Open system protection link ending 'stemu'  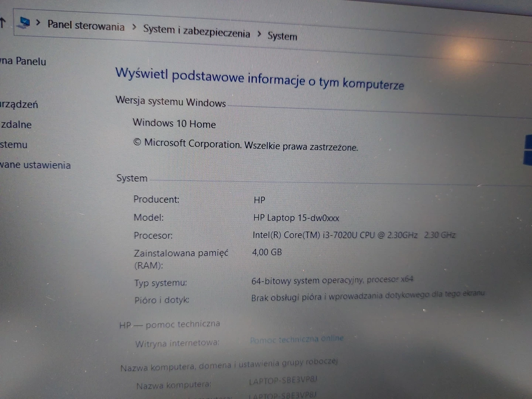coord(14,144)
